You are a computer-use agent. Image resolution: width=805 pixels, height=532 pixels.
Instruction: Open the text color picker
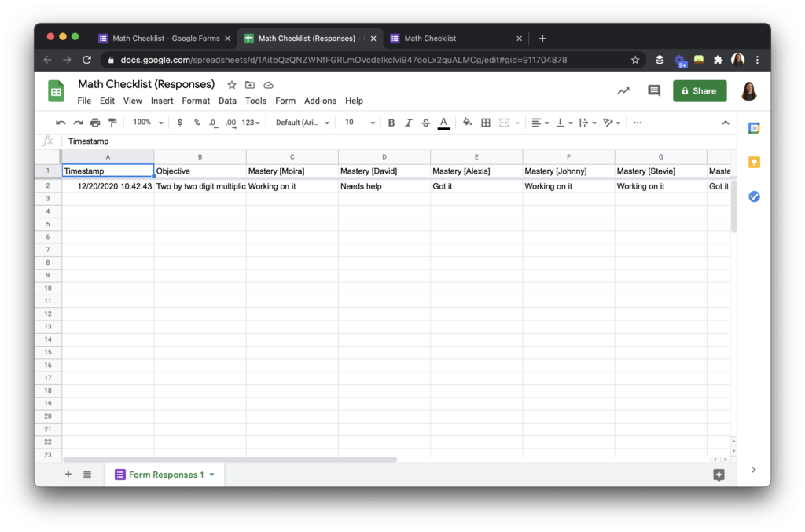point(443,123)
